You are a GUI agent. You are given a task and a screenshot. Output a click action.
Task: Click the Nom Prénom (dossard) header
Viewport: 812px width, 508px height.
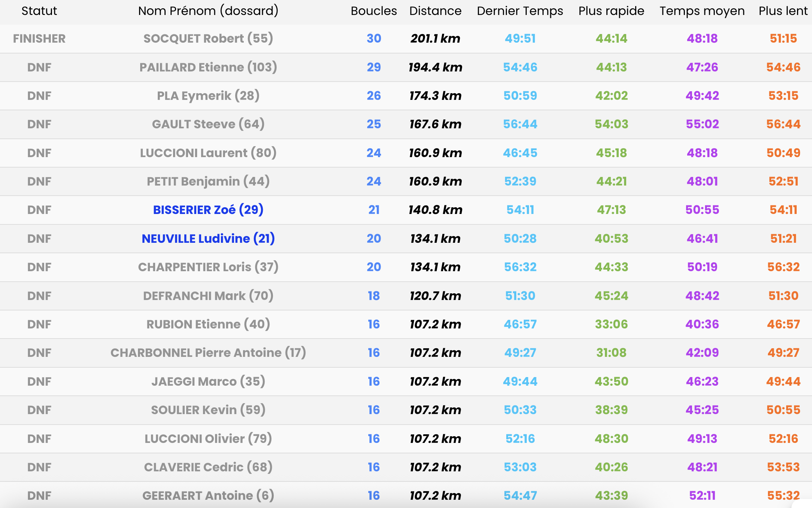208,11
